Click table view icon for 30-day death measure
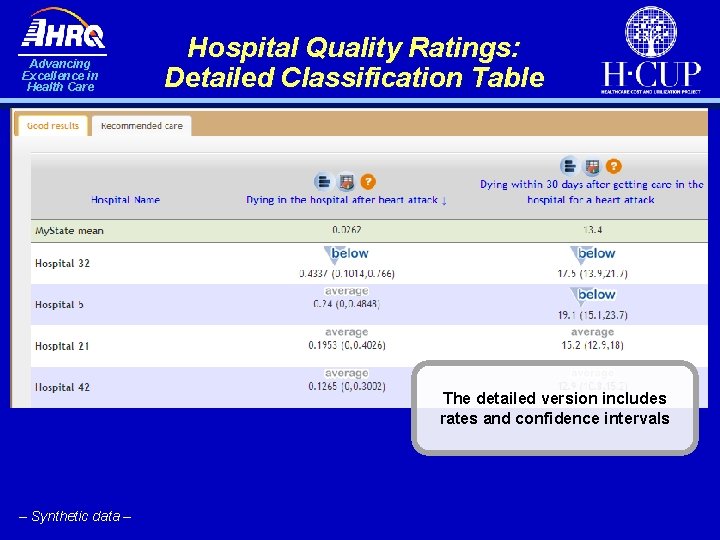The width and height of the screenshot is (720, 540). coord(592,166)
